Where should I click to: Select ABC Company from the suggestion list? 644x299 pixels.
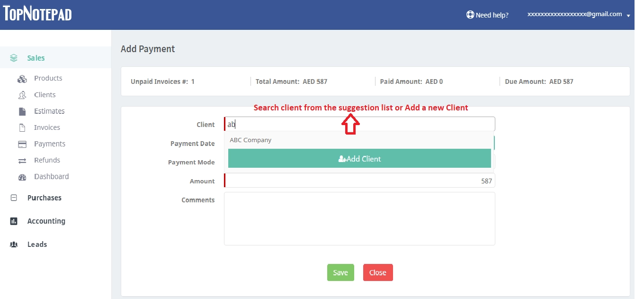(250, 140)
